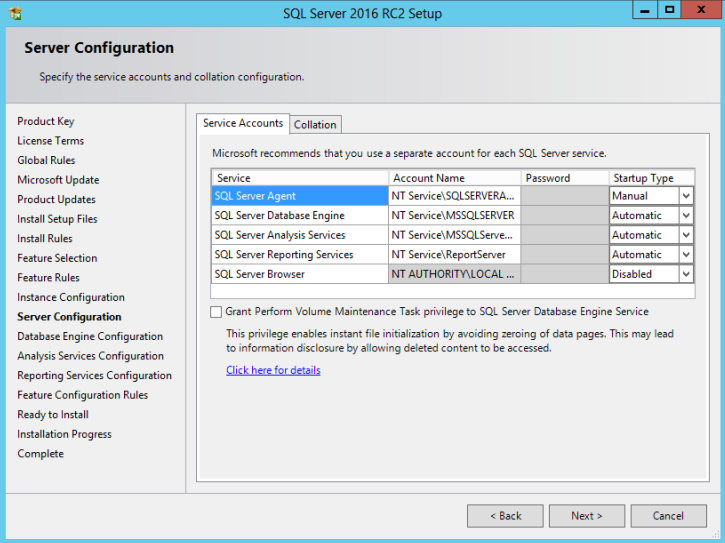Click password field for SQL Server Database Engine
Image resolution: width=725 pixels, height=543 pixels.
tap(565, 216)
